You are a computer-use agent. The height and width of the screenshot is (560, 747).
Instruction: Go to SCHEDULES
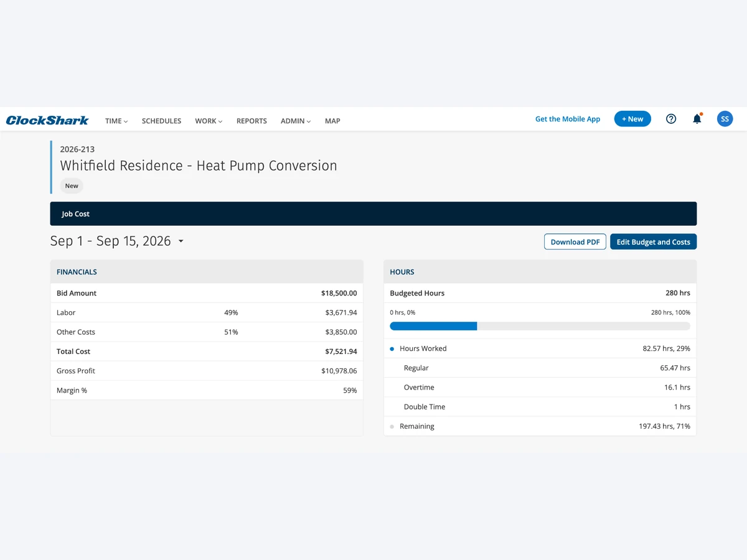point(161,121)
